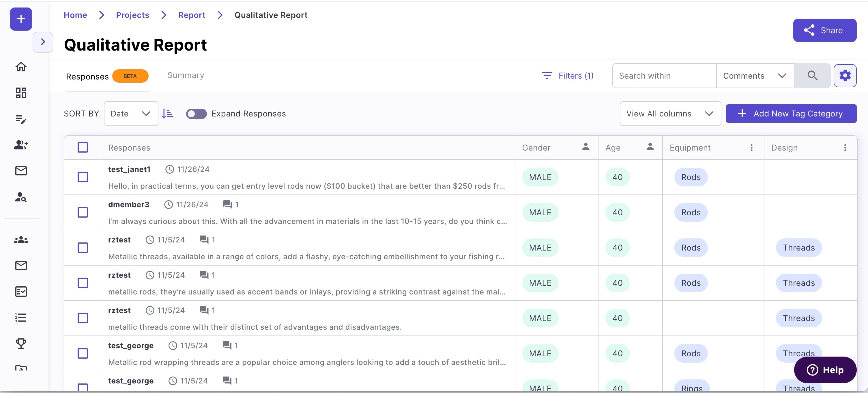Click the Share button
This screenshot has height=393, width=868.
click(x=824, y=30)
